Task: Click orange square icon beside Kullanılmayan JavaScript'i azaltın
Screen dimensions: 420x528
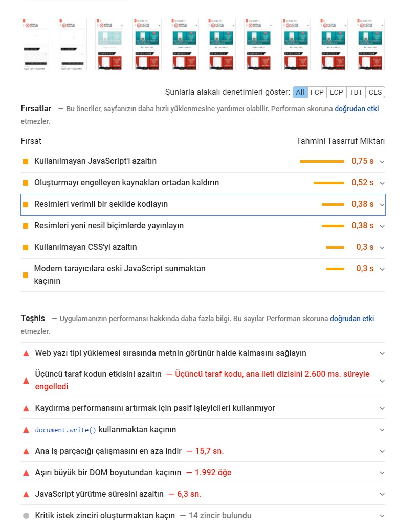Action: (26, 162)
